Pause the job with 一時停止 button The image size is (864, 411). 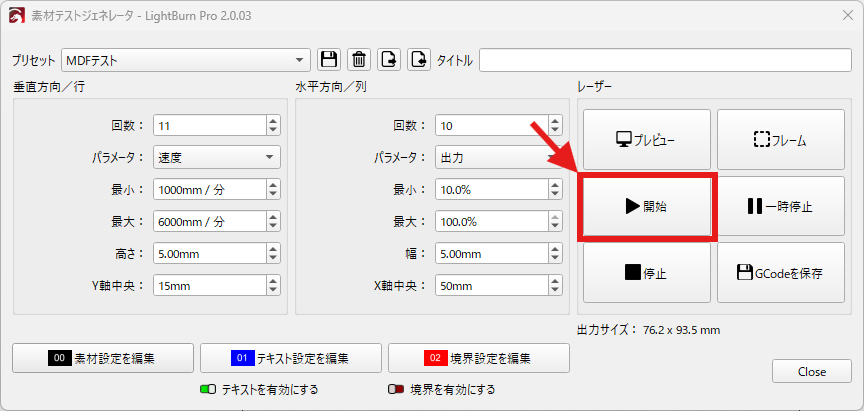(x=780, y=207)
